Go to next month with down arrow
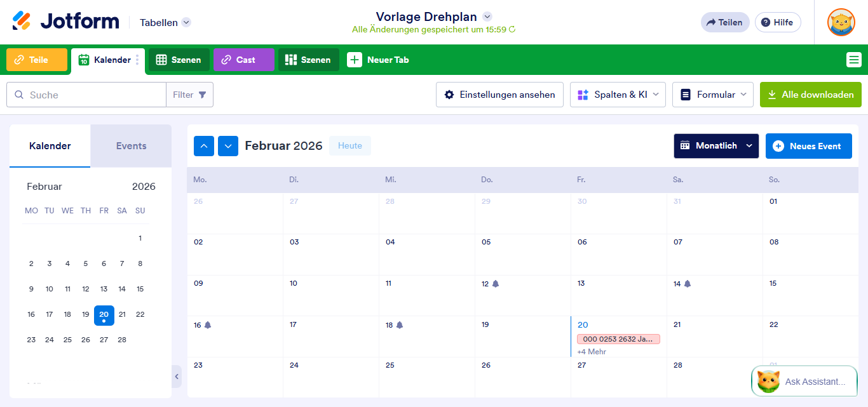Image resolution: width=868 pixels, height=407 pixels. click(x=228, y=146)
